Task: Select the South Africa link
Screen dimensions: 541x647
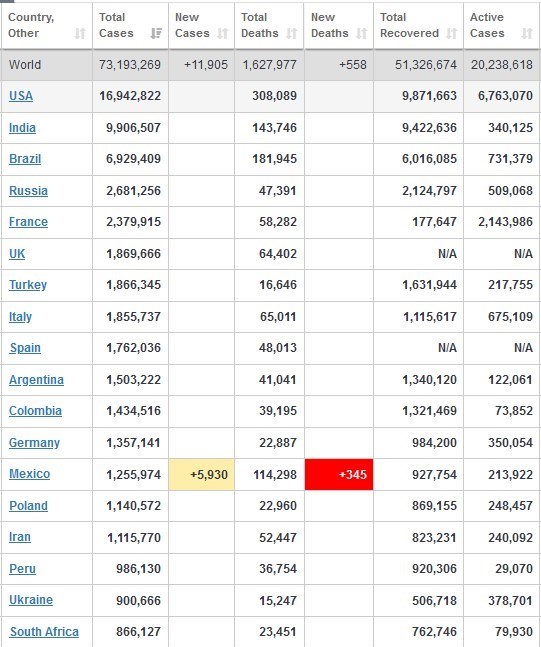Action: 44,632
